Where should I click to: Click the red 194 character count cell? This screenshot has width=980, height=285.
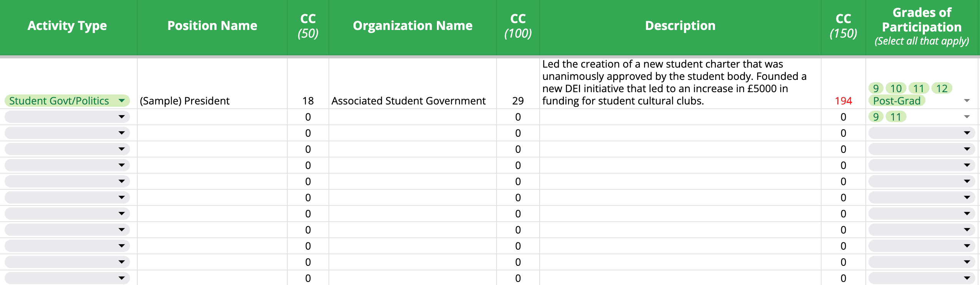[x=843, y=101]
